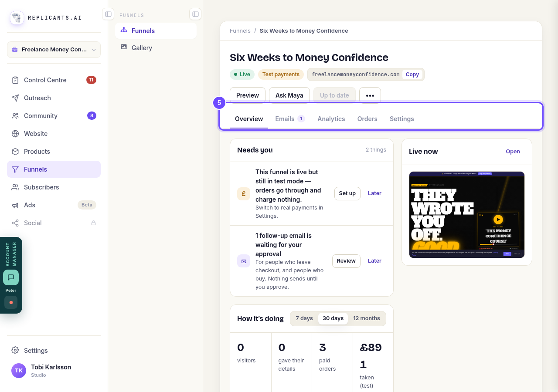
Task: Copy the freelancemoneyconfidence.com domain
Action: (412, 74)
